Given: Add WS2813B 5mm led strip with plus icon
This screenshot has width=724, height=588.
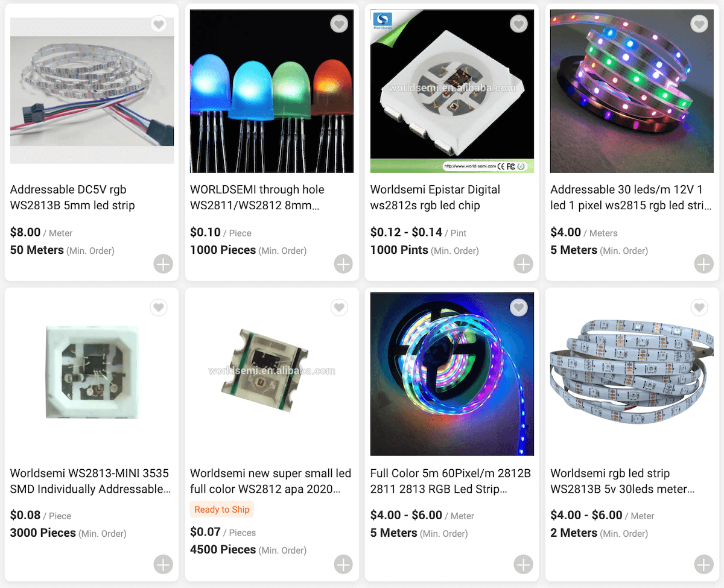Looking at the screenshot, I should 164,264.
